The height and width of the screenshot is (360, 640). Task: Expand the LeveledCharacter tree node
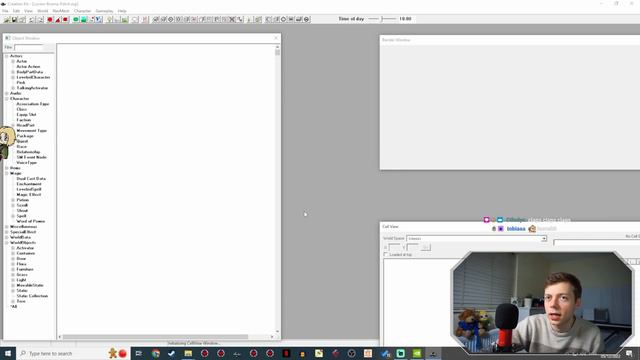click(13, 77)
